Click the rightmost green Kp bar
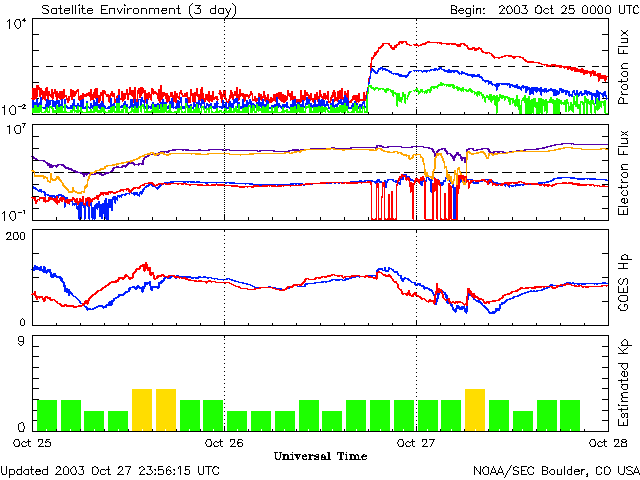Viewport: 640px width, 480px height. coord(570,415)
